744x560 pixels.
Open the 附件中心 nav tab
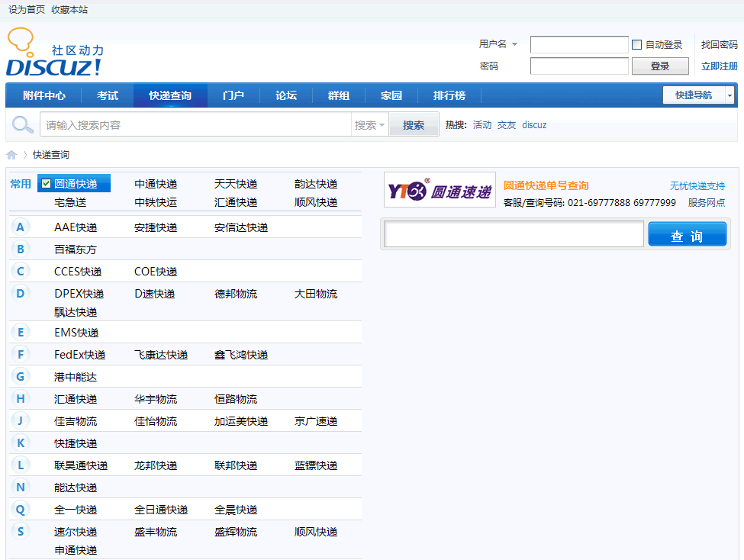tap(43, 95)
